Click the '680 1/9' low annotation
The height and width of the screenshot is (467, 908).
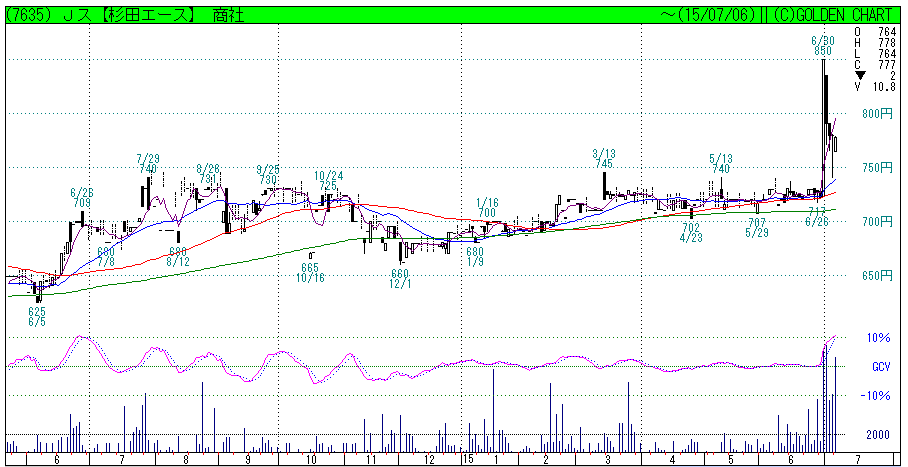(475, 257)
